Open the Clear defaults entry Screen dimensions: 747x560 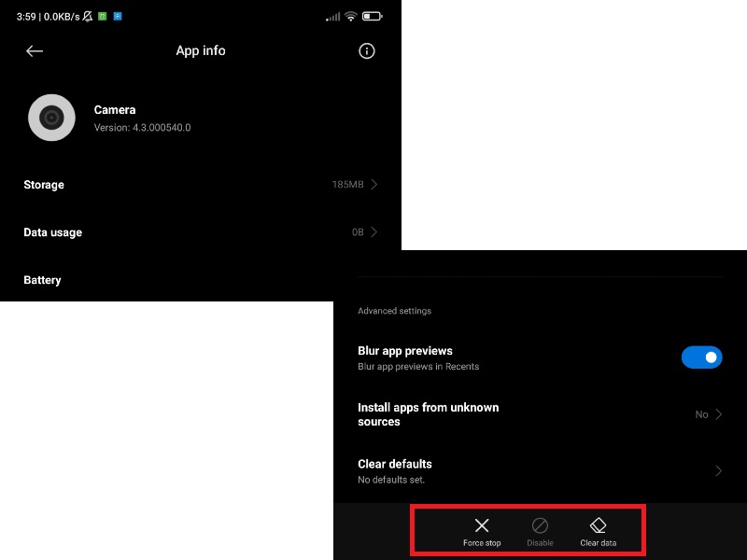point(541,471)
